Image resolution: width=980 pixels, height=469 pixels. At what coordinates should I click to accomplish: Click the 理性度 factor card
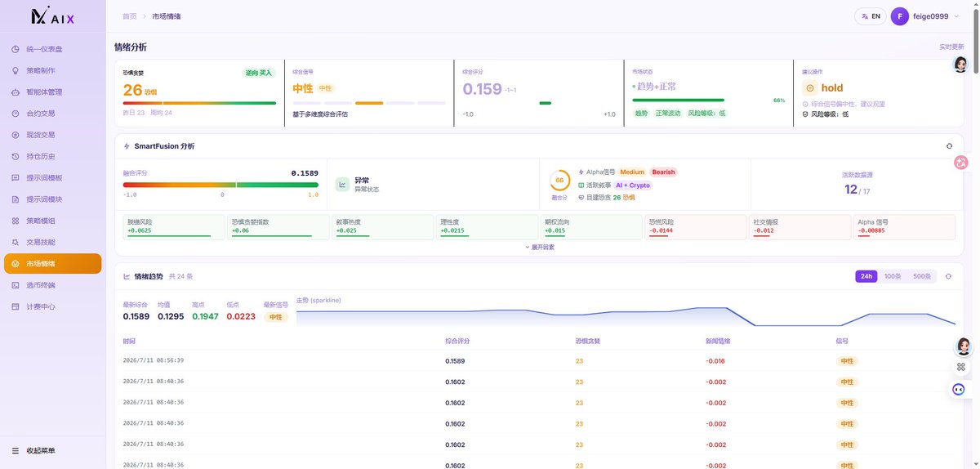(x=487, y=227)
